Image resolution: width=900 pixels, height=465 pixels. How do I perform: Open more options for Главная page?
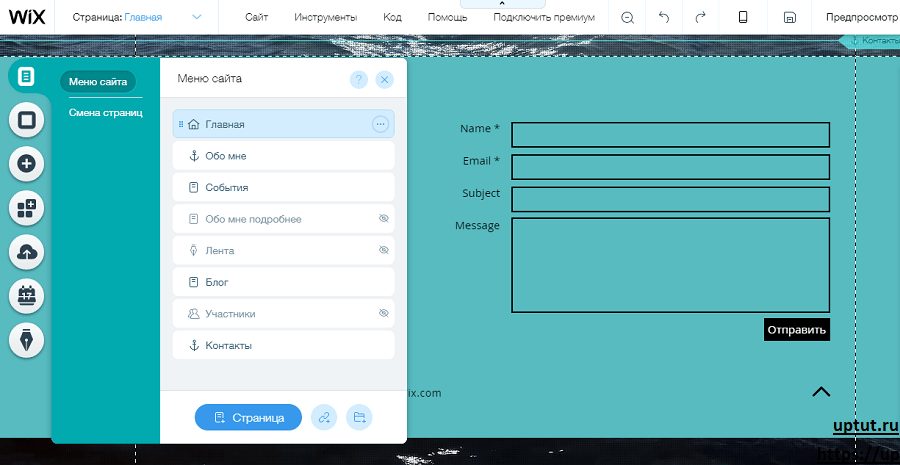(x=380, y=124)
